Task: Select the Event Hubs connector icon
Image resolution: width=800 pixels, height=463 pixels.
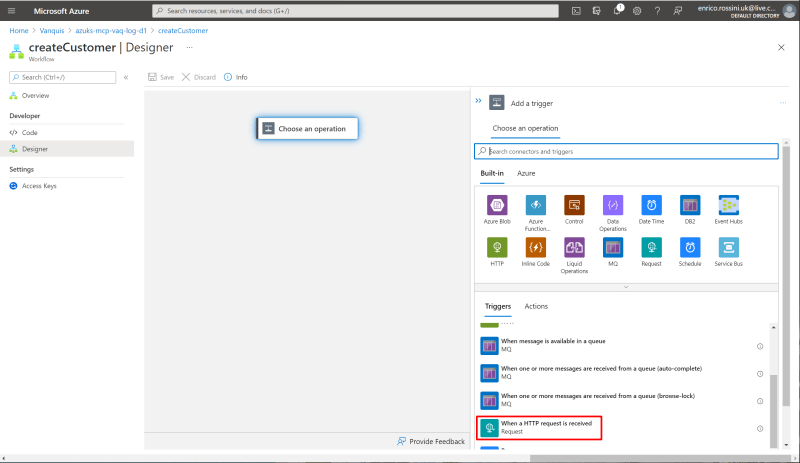Action: click(729, 205)
